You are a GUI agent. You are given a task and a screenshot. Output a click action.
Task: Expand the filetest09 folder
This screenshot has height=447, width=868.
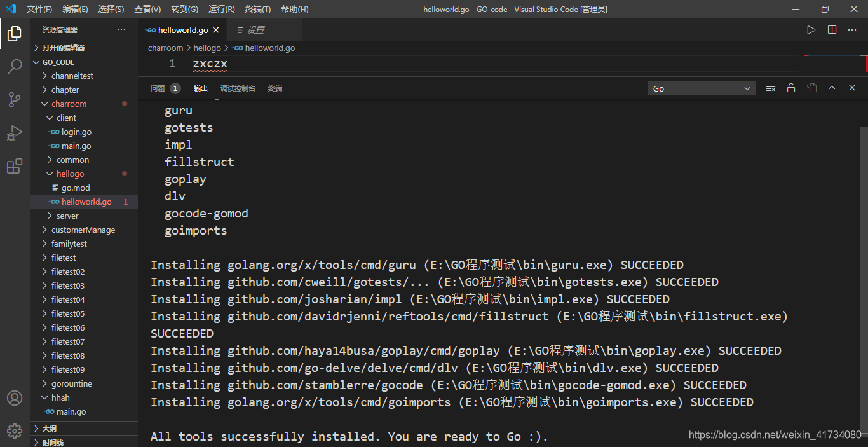point(84,369)
